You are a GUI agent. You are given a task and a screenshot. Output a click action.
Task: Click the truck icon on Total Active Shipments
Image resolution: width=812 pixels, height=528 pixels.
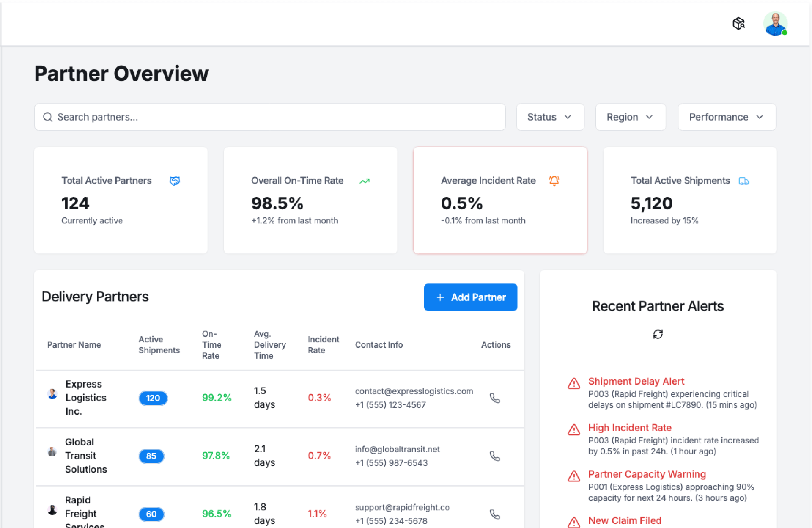pyautogui.click(x=744, y=181)
